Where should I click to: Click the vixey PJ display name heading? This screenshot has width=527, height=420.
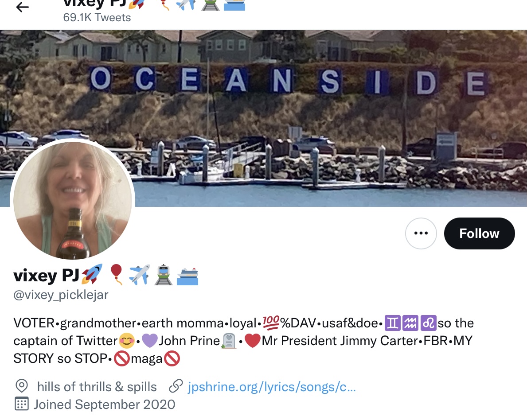(x=47, y=276)
